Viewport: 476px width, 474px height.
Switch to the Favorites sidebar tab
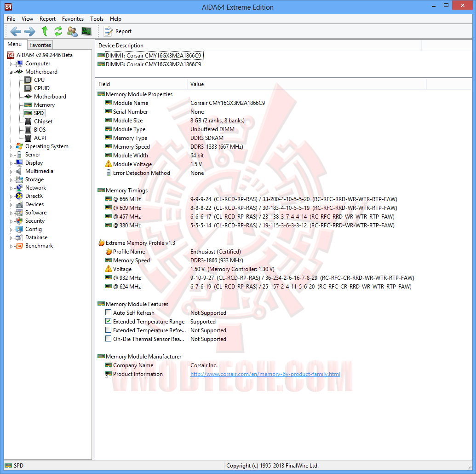40,45
